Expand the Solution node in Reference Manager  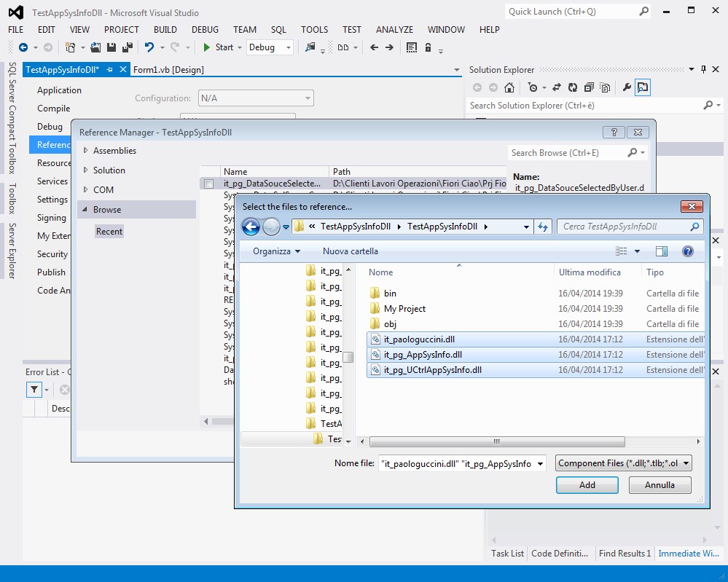click(85, 170)
